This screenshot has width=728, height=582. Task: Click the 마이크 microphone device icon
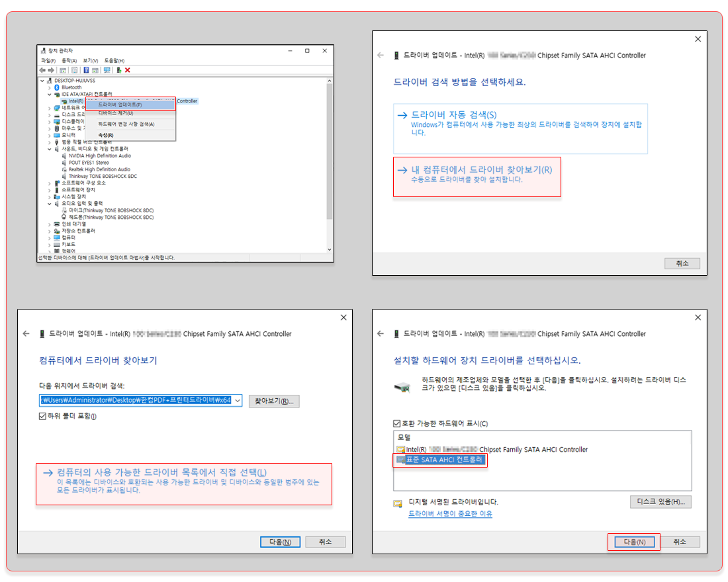[x=64, y=210]
